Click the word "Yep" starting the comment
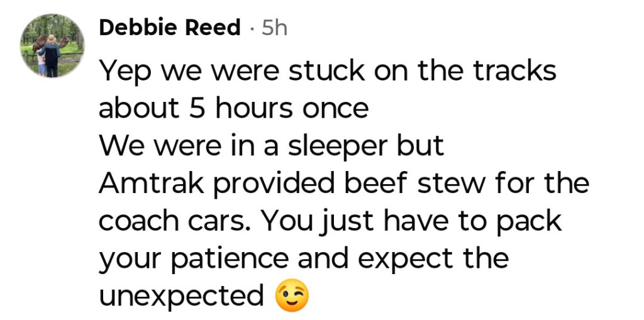Viewport: 644px width, 320px height. [123, 72]
